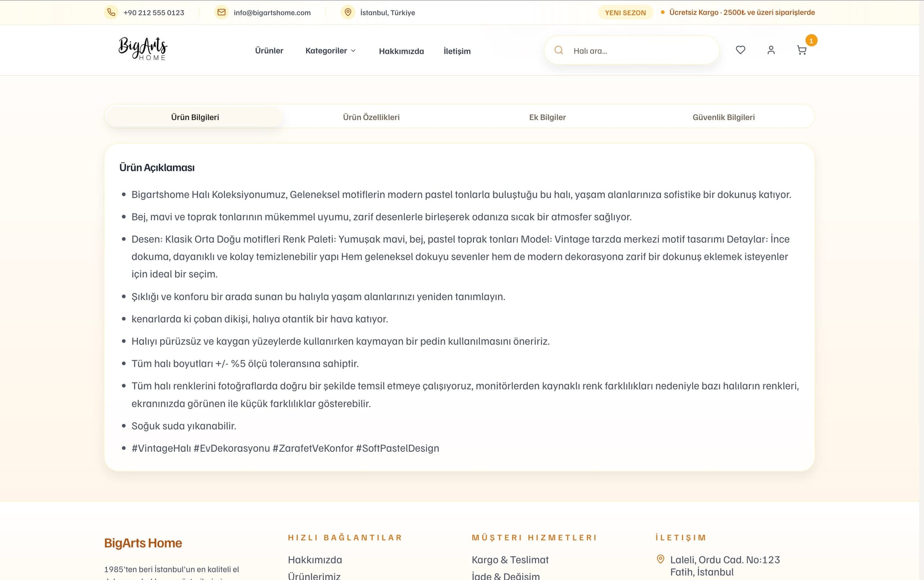Click the footer address location pin icon
This screenshot has height=580, width=924.
pyautogui.click(x=661, y=559)
